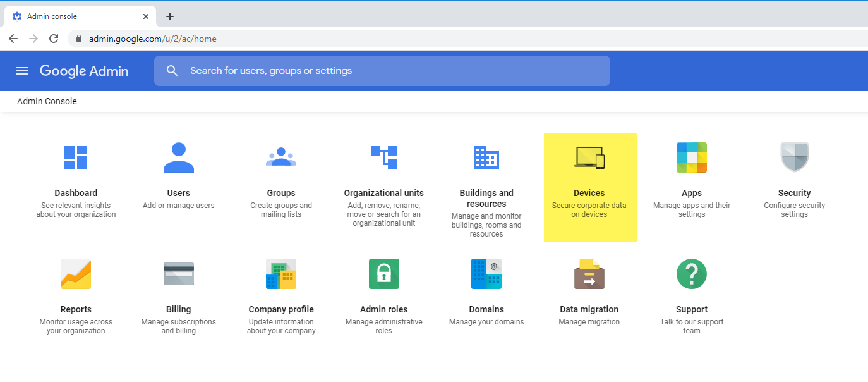The height and width of the screenshot is (382, 868).
Task: Open the Security shield icon
Action: (x=795, y=157)
